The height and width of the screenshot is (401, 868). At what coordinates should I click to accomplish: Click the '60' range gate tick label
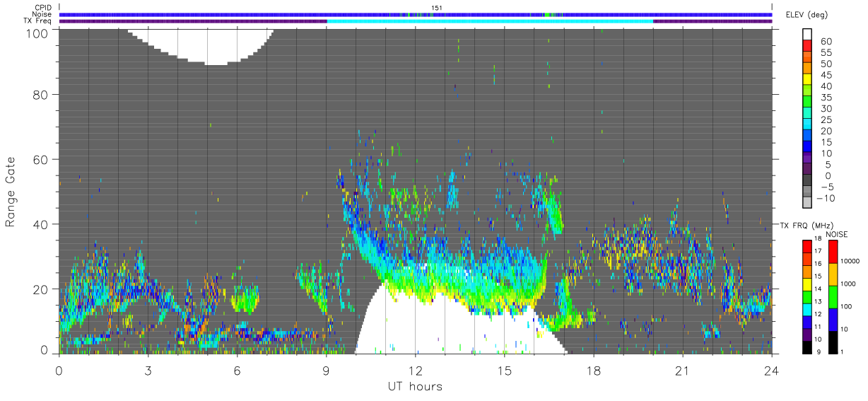click(x=40, y=159)
